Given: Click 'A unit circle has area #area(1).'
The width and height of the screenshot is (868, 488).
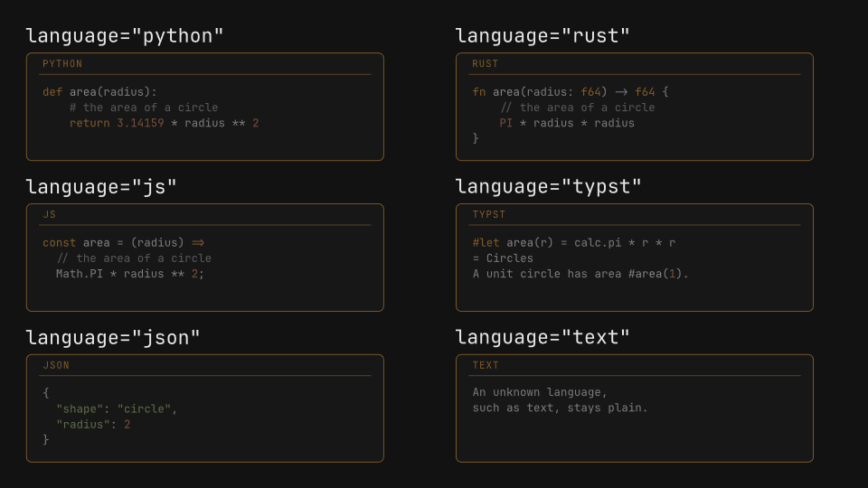Looking at the screenshot, I should coord(580,274).
